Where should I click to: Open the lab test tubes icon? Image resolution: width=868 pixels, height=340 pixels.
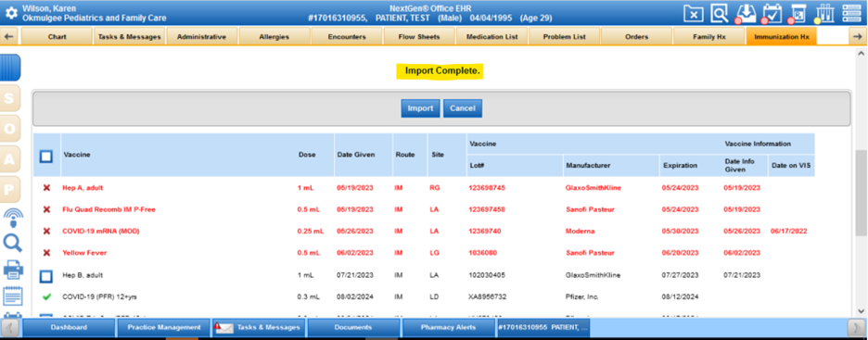[x=825, y=13]
